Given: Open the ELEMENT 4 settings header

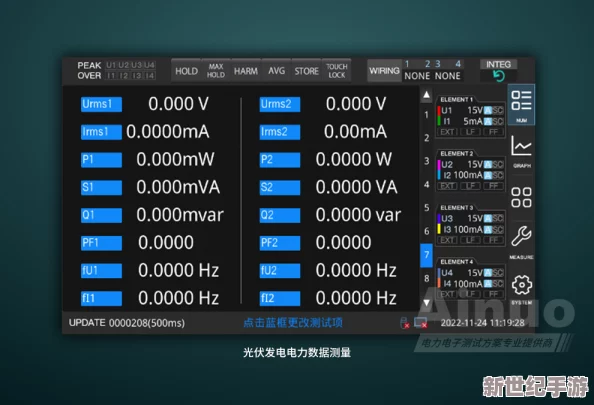Looking at the screenshot, I should pyautogui.click(x=457, y=262).
